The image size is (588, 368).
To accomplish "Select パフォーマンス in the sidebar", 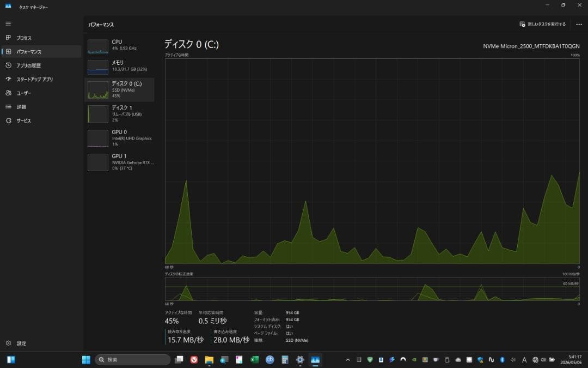I will [x=40, y=51].
